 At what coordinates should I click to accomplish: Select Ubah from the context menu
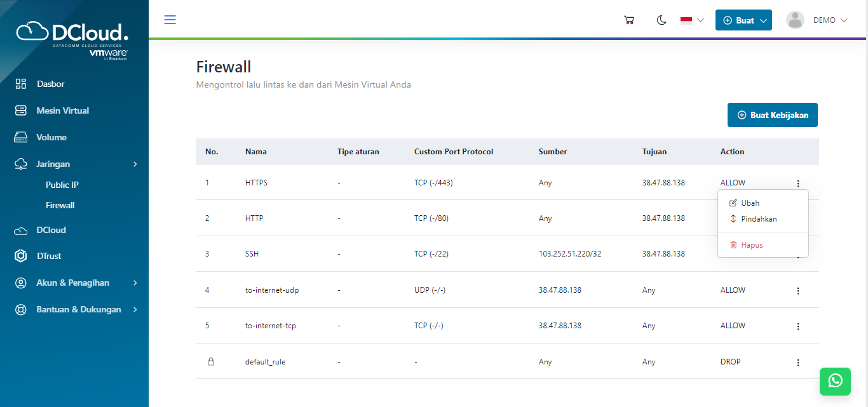(750, 203)
